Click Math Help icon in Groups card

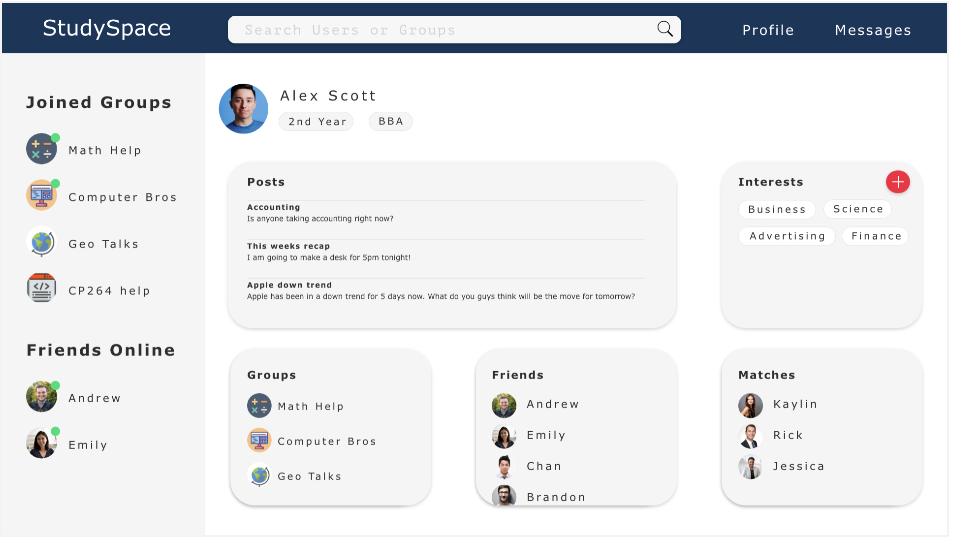click(259, 406)
